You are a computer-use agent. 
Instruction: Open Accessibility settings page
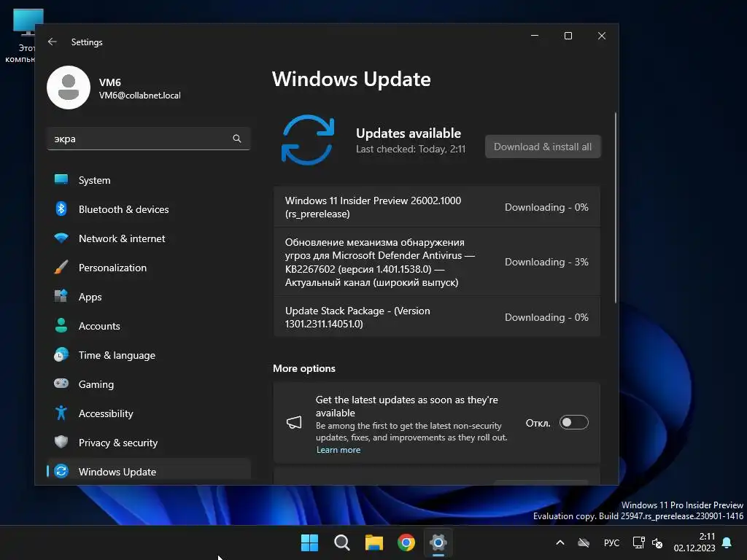149,413
